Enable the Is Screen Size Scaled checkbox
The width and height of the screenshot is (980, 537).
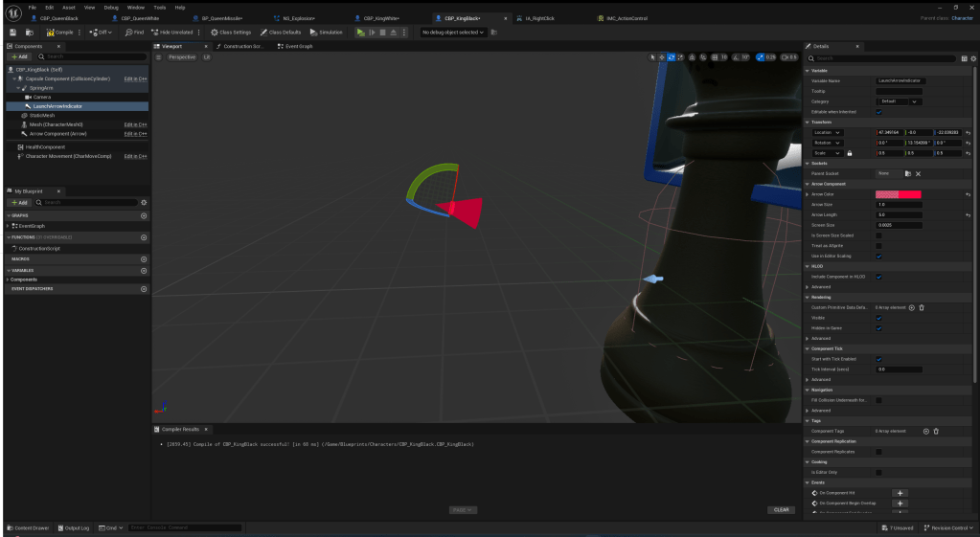878,235
